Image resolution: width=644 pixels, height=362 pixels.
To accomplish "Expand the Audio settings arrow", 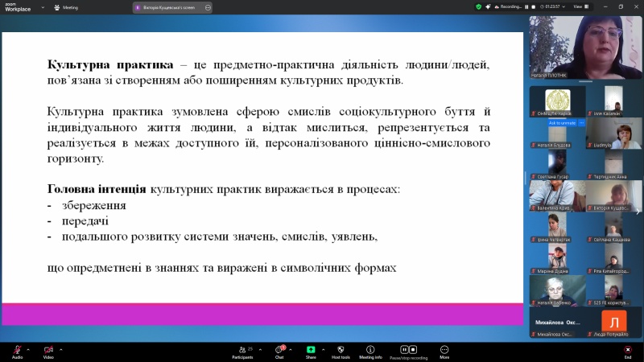I will (28, 349).
